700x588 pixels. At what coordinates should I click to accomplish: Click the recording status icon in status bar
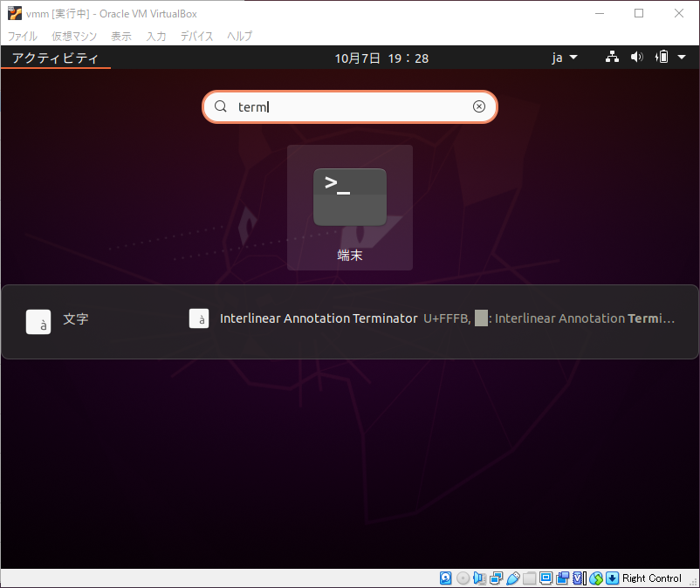coord(562,578)
